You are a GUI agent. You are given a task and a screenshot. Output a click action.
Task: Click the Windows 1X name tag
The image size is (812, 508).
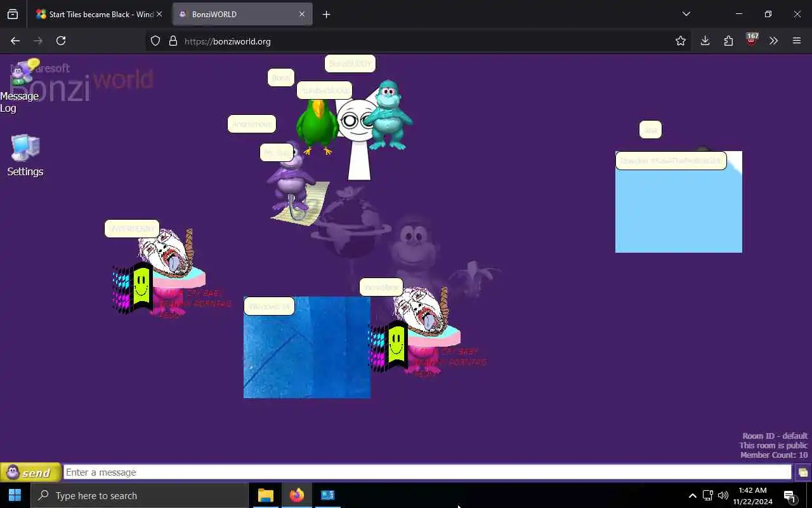click(269, 306)
